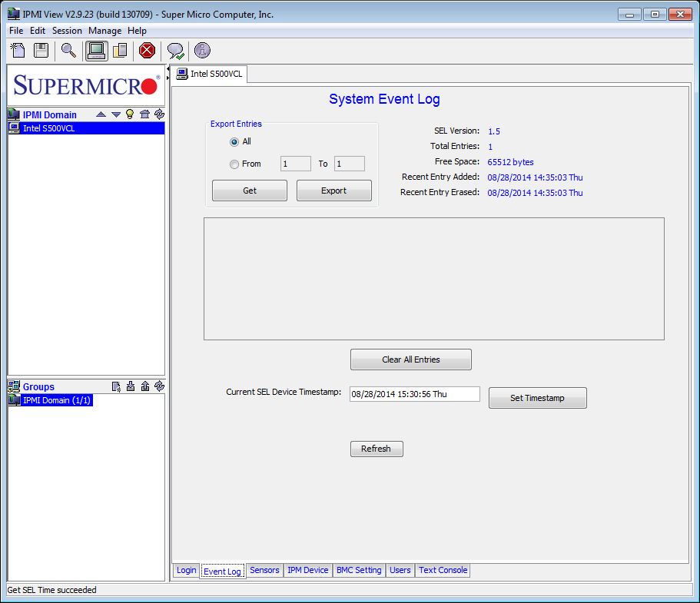Click the download arrow icon in Groups header
Screen dimensions: 700x603
pos(131,386)
